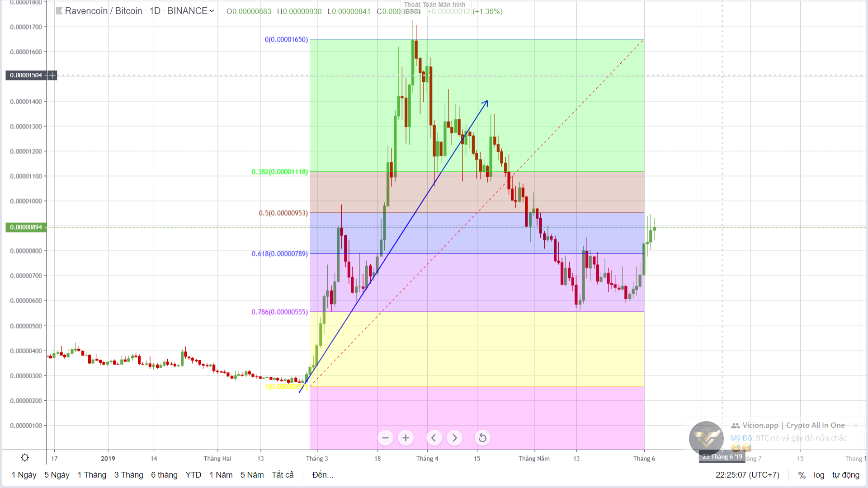The height and width of the screenshot is (488, 868).
Task: Select the YTD range
Action: point(193,475)
